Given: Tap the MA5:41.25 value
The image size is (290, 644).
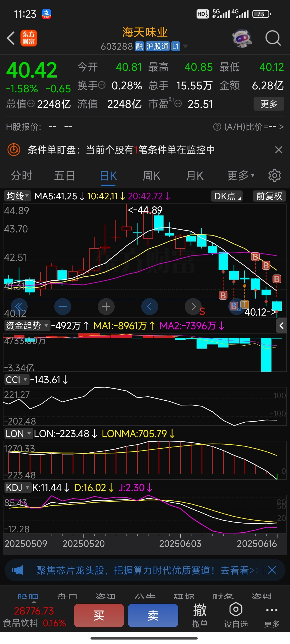Looking at the screenshot, I should [56, 196].
